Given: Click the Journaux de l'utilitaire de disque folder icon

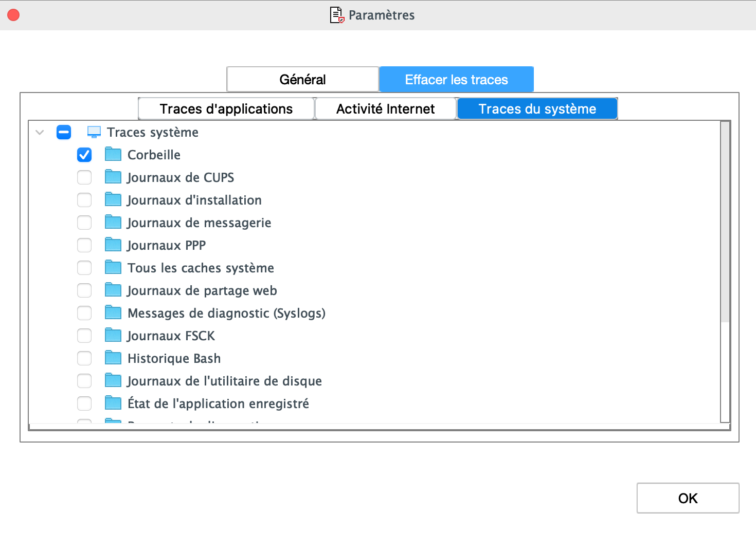Looking at the screenshot, I should click(x=113, y=380).
